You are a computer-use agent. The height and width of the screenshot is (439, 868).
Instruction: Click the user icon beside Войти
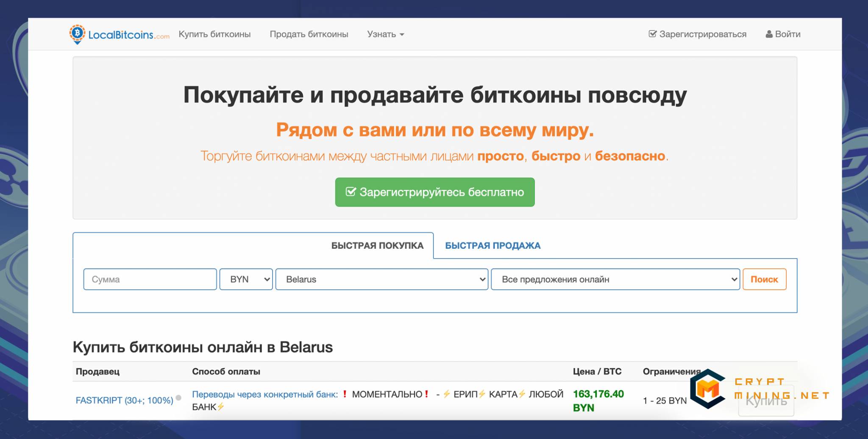(769, 34)
